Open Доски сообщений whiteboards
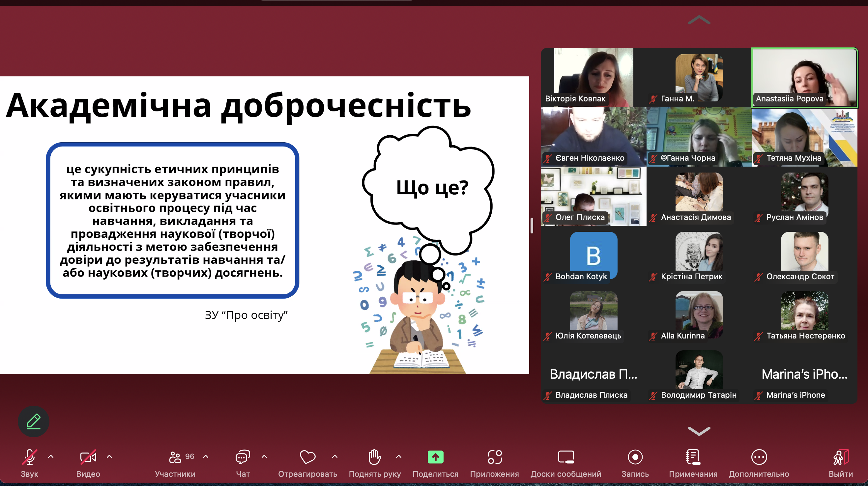 (x=566, y=457)
